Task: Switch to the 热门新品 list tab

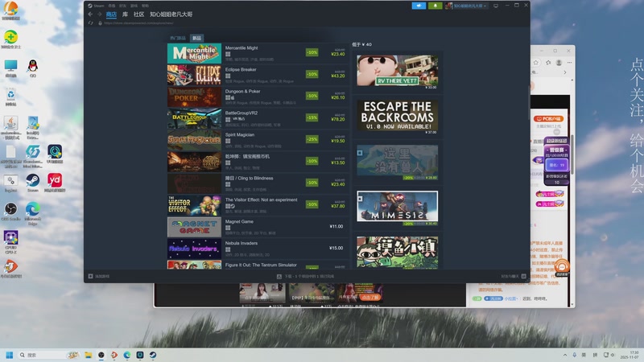Action: pos(178,38)
